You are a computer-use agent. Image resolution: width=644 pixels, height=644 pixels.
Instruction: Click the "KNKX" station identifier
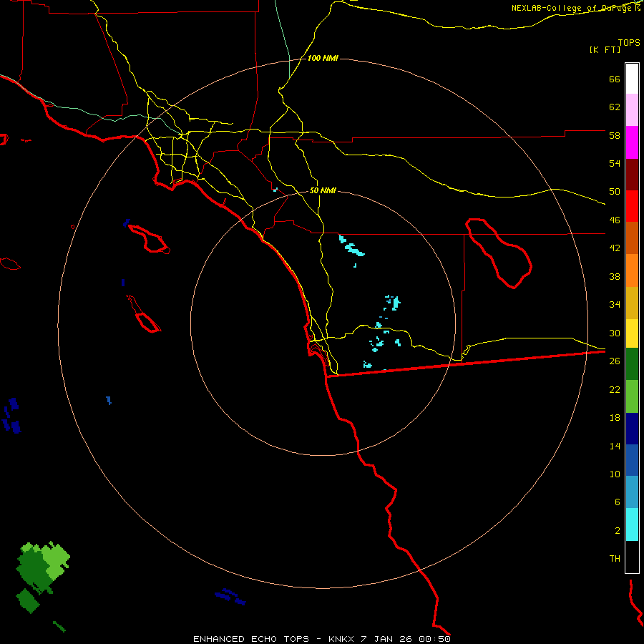(343, 639)
